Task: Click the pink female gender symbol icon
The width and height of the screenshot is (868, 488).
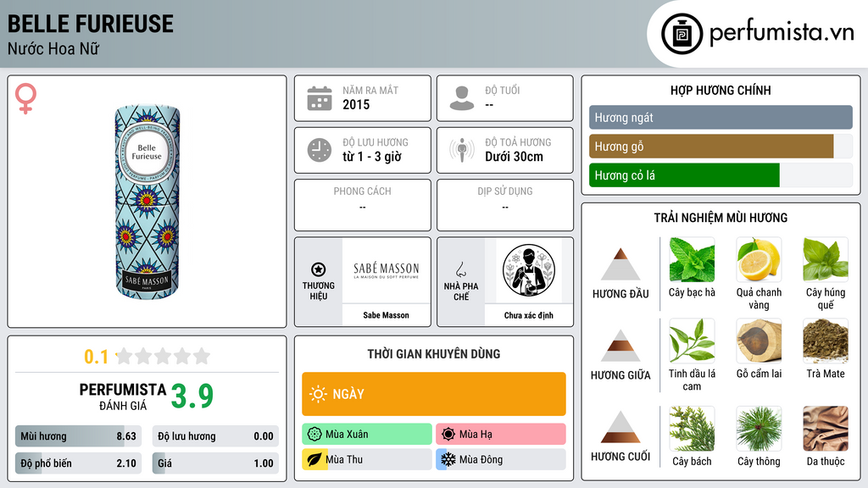Action: point(25,98)
